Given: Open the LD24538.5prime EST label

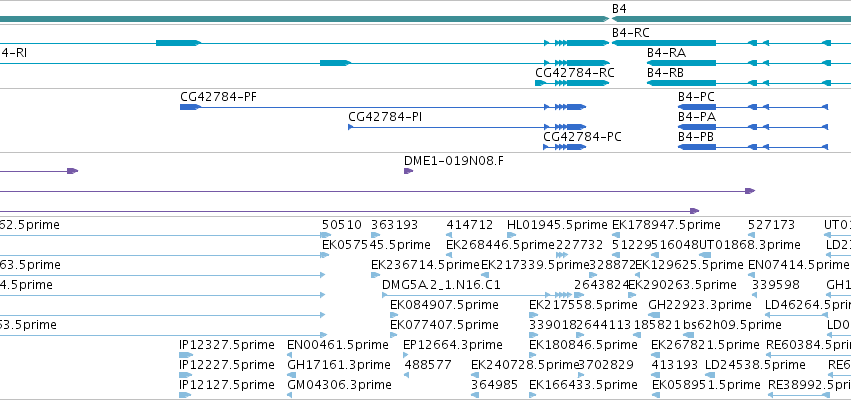Looking at the screenshot, I should [x=755, y=365].
